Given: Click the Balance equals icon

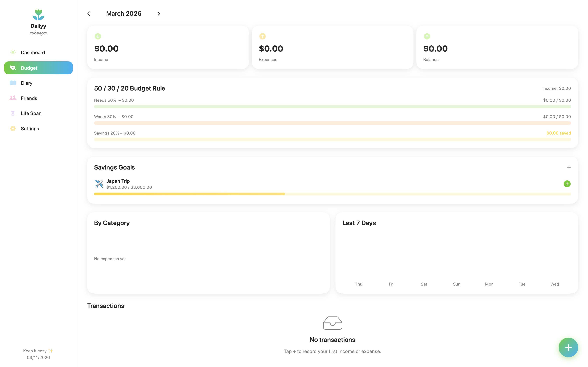Looking at the screenshot, I should 427,36.
